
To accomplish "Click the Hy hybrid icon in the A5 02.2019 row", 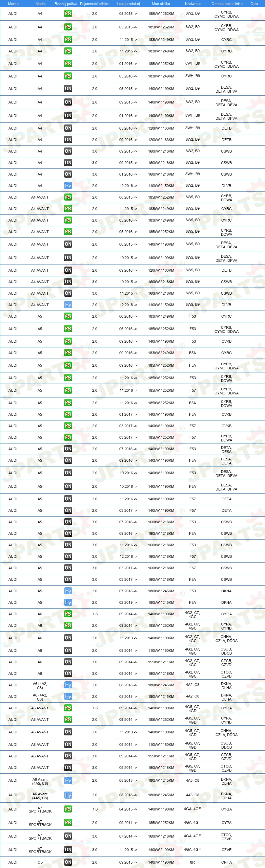I will [x=68, y=602].
